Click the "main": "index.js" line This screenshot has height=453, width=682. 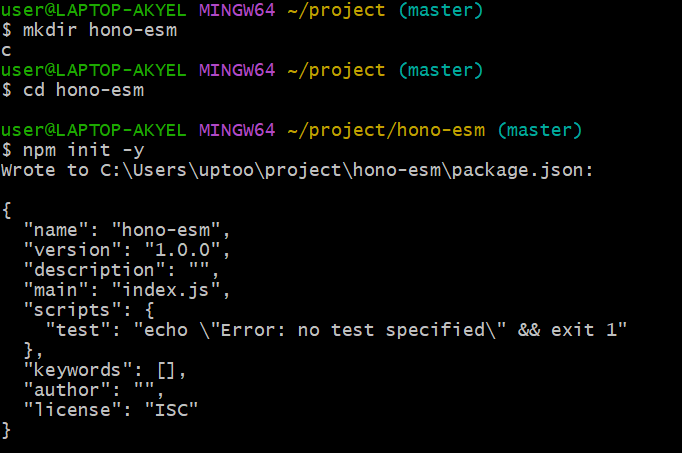point(127,290)
